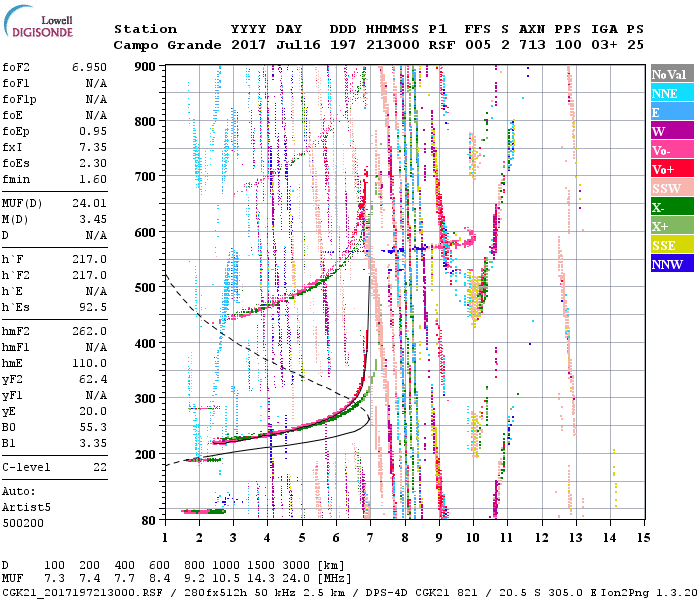Click the 900 km height axis label

tap(145, 66)
